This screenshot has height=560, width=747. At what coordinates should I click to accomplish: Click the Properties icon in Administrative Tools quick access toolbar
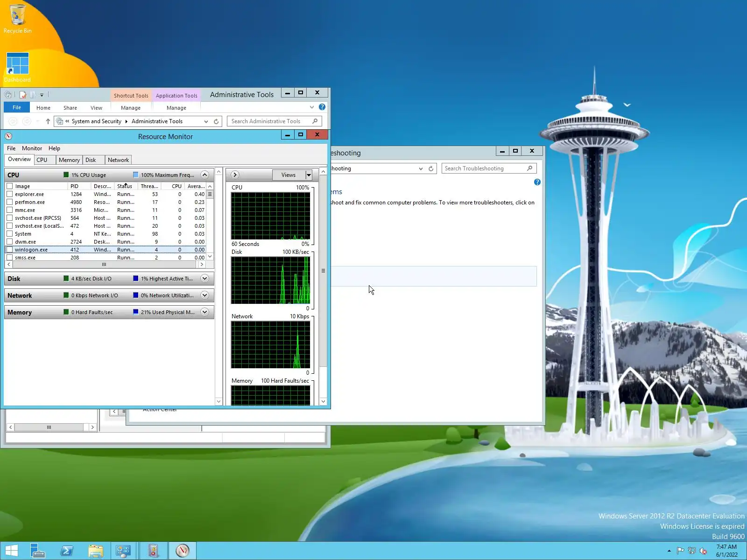(x=22, y=95)
